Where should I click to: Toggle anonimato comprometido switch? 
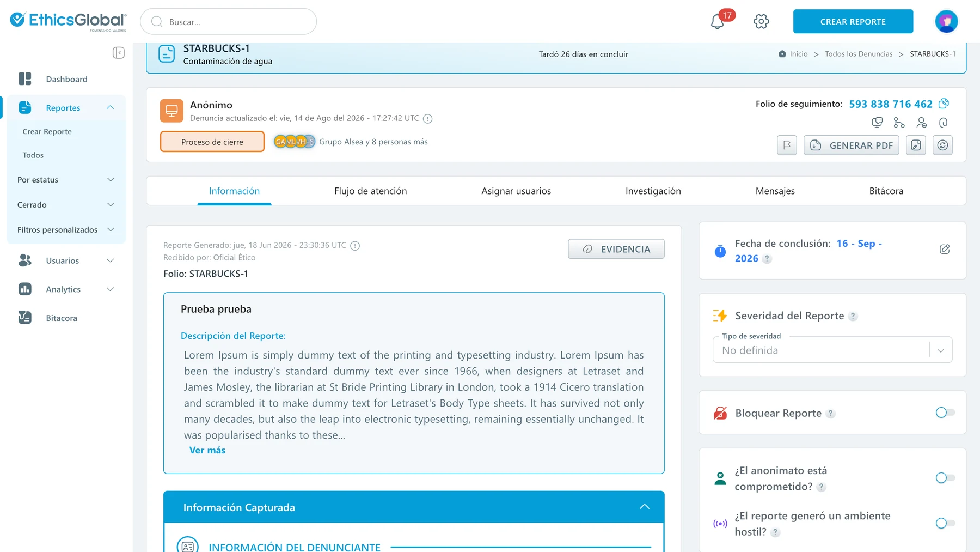coord(945,478)
